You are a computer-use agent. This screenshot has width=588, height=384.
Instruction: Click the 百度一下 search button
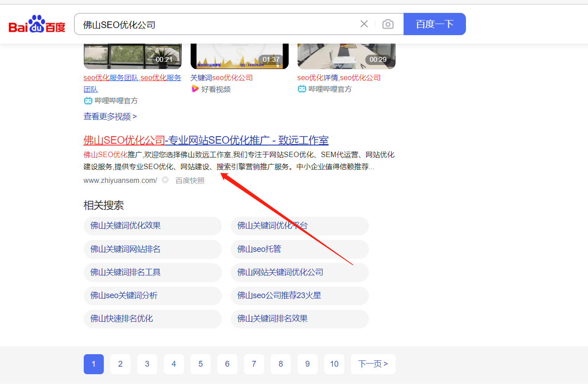pos(435,24)
